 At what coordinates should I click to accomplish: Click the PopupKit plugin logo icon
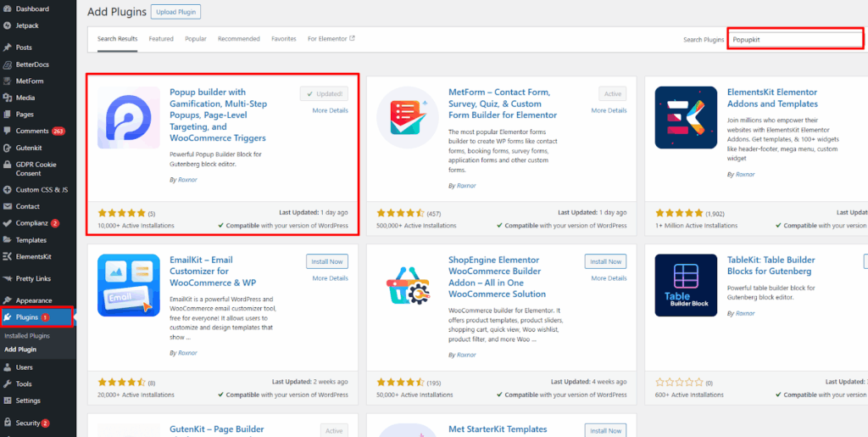pos(129,118)
